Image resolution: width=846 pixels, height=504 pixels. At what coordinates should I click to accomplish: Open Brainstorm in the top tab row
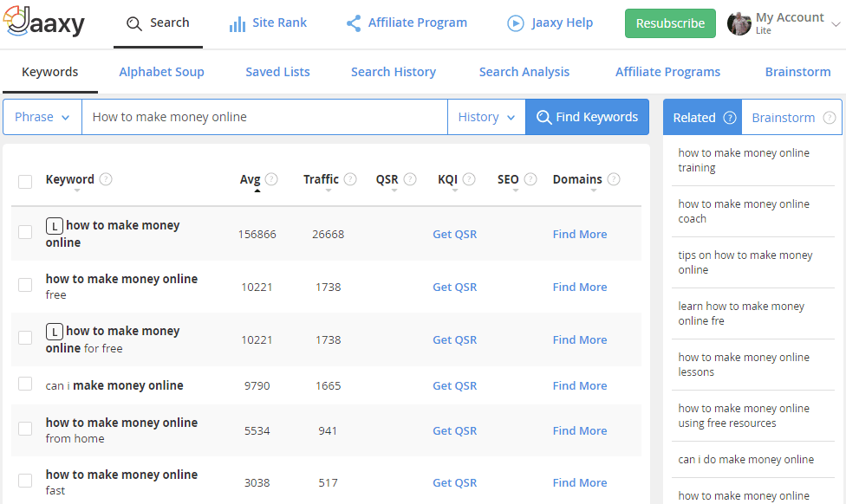pyautogui.click(x=797, y=72)
